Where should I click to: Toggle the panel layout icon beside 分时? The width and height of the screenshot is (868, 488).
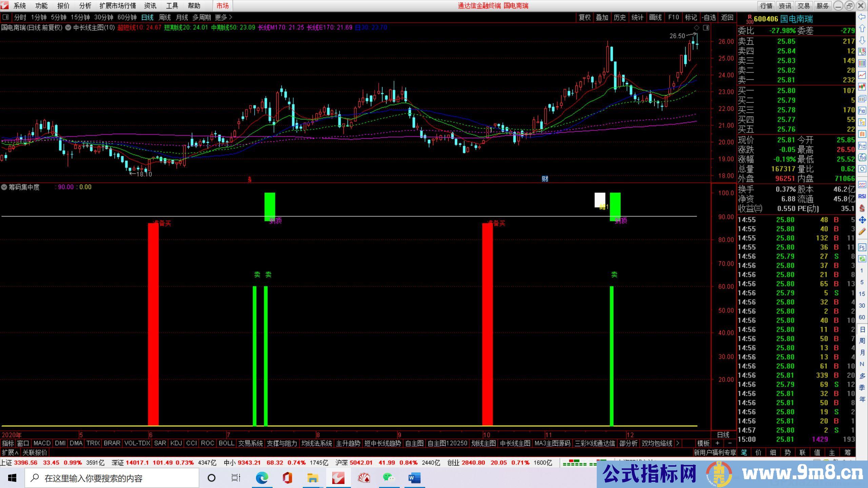pos(5,17)
